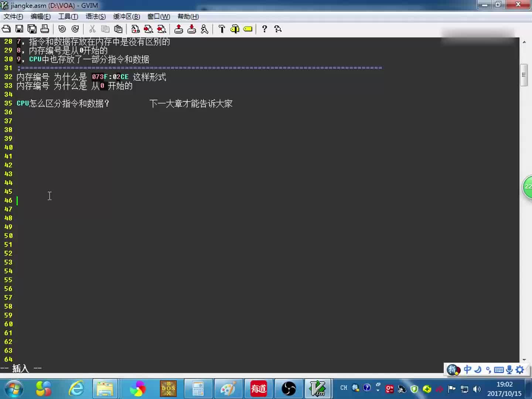The width and height of the screenshot is (532, 399).
Task: Click the address '073F:02CE' on line 32
Action: tap(110, 77)
